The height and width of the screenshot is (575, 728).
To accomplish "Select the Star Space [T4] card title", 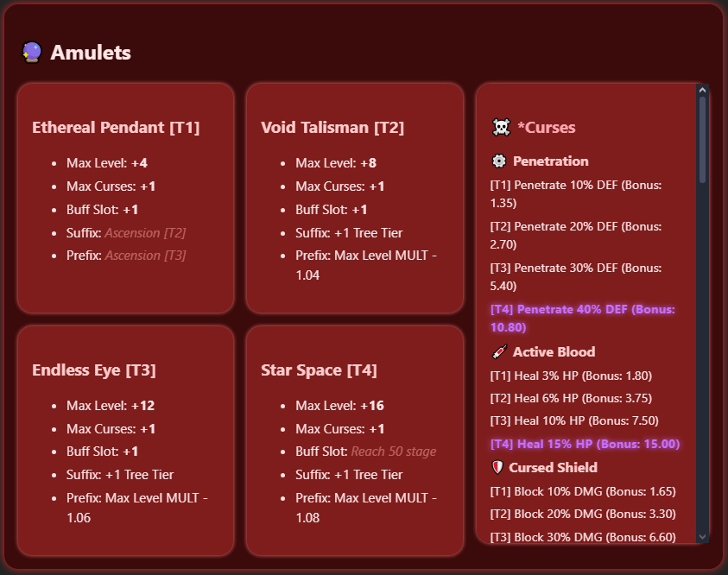I will click(319, 370).
